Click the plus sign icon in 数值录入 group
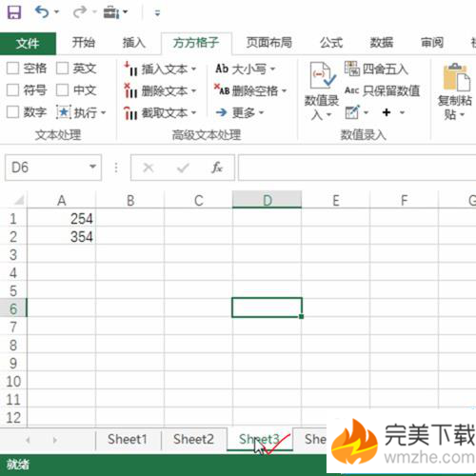This screenshot has width=476, height=476. point(387,112)
